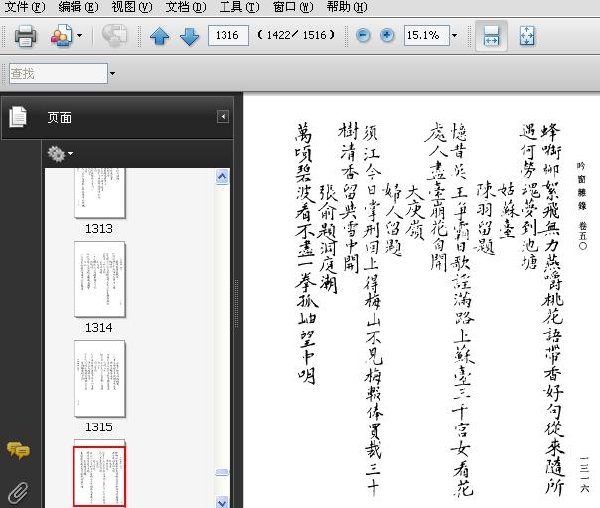Open the 文件(F) menu
This screenshot has width=600, height=508.
24,7
